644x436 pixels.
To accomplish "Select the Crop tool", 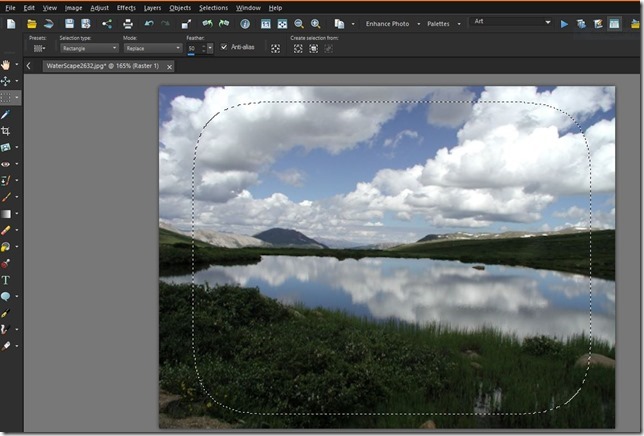I will tap(6, 131).
